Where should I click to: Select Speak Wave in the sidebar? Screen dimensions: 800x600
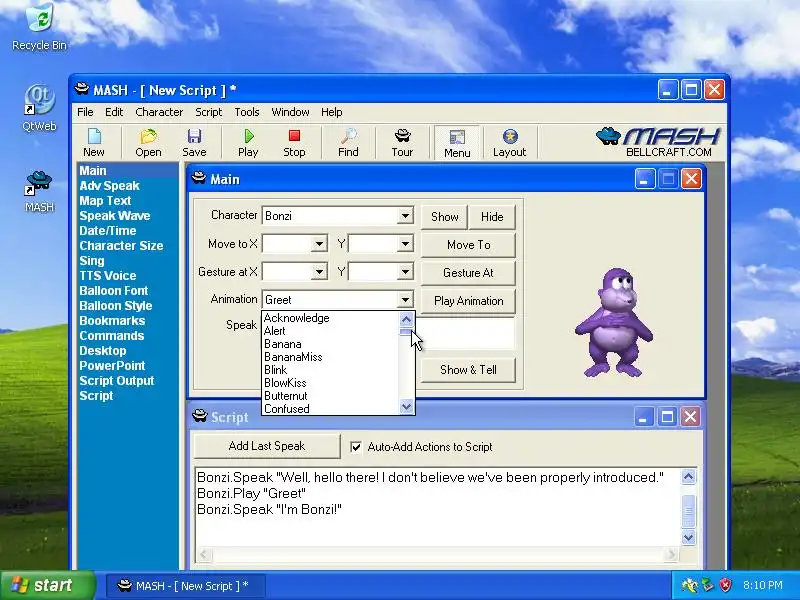tap(115, 216)
